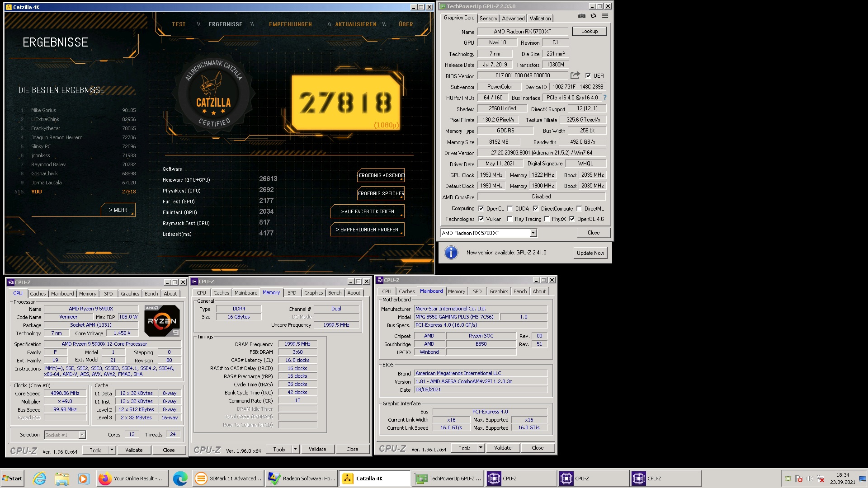Open Internet Explorer from the taskbar
This screenshot has width=868, height=488.
[40, 479]
